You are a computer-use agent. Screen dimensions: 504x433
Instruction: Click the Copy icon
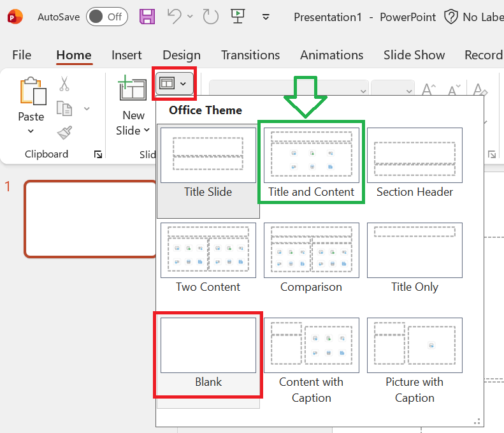64,108
